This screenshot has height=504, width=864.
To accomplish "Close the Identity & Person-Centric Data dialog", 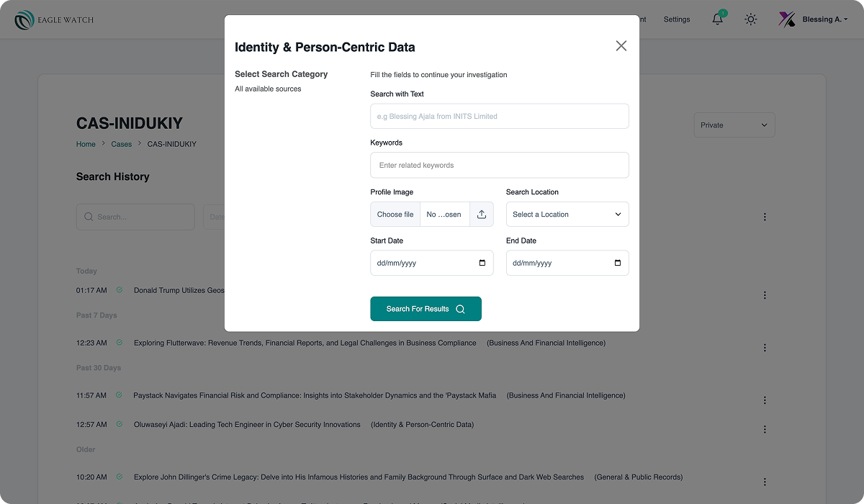I will click(621, 46).
